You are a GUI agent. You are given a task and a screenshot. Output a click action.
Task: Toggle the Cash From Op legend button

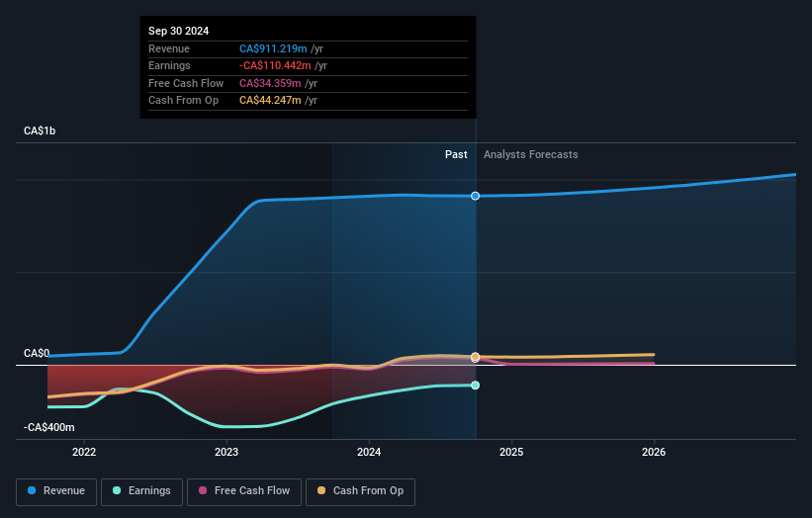coord(360,491)
